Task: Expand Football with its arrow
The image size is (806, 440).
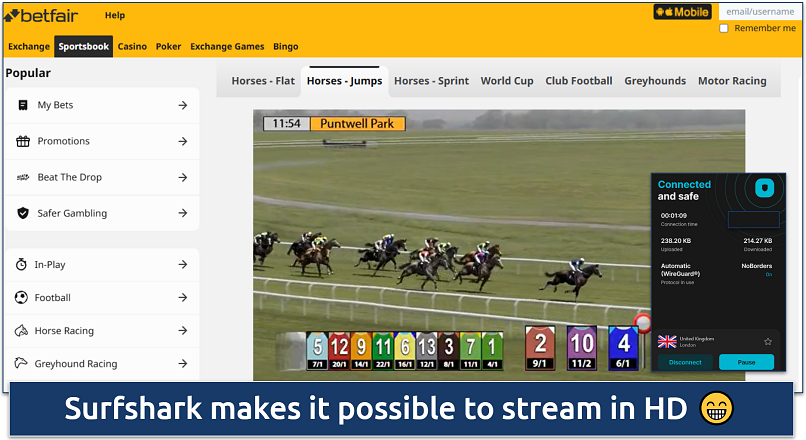Action: click(182, 298)
